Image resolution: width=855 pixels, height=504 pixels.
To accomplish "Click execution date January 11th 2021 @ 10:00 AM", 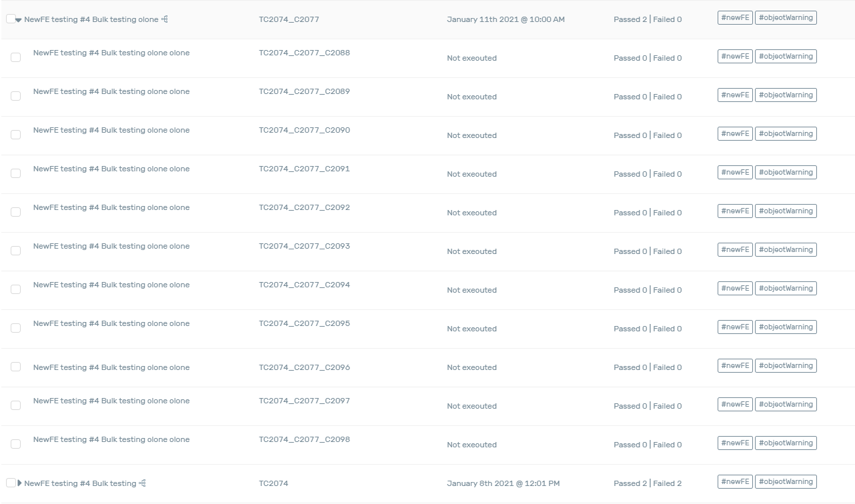I will pyautogui.click(x=506, y=19).
